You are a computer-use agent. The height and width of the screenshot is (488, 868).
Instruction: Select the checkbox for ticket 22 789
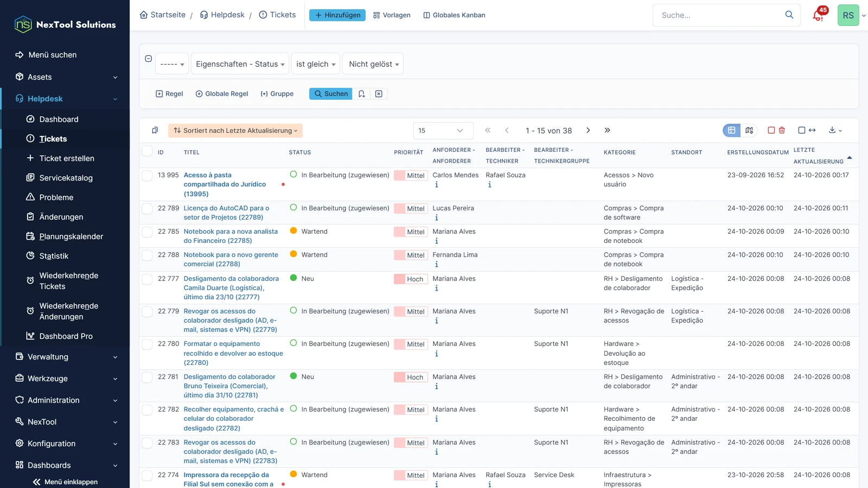[147, 208]
